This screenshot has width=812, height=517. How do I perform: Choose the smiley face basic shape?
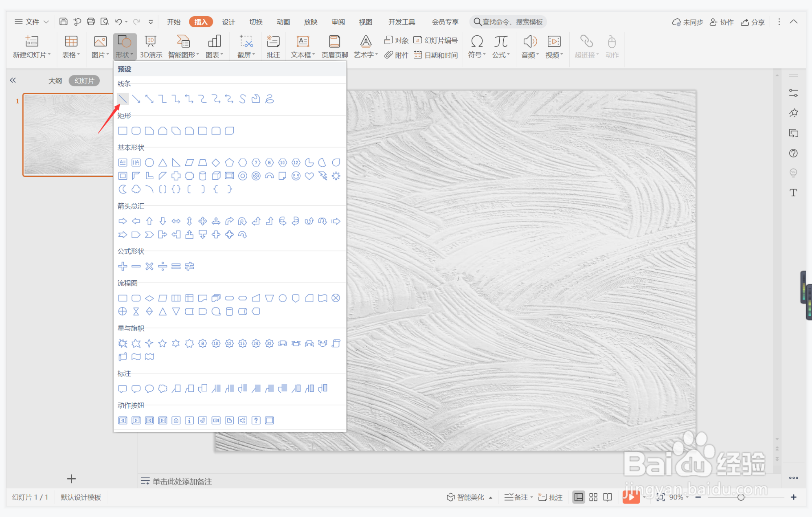pyautogui.click(x=296, y=176)
